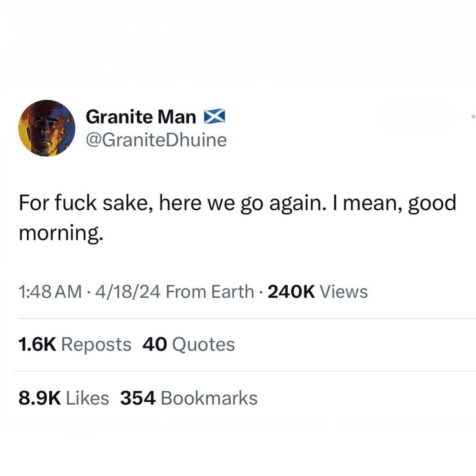Show the 8.9K Likes list
The width and height of the screenshot is (476, 476).
64,398
